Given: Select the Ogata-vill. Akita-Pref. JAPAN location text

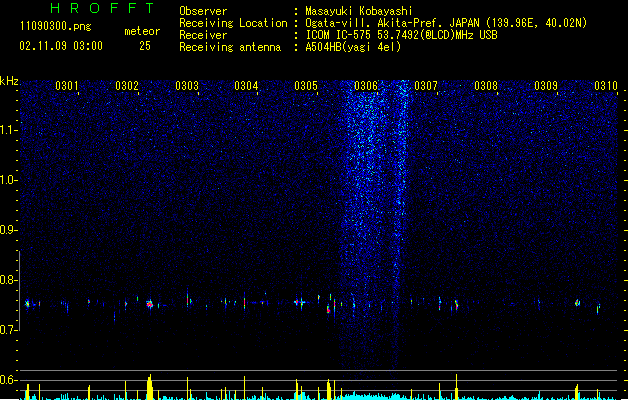Looking at the screenshot, I should pyautogui.click(x=446, y=23).
